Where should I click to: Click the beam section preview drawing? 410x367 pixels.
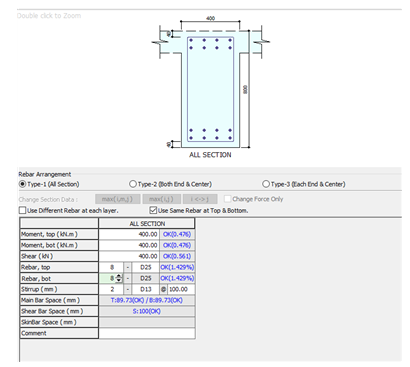coord(210,87)
